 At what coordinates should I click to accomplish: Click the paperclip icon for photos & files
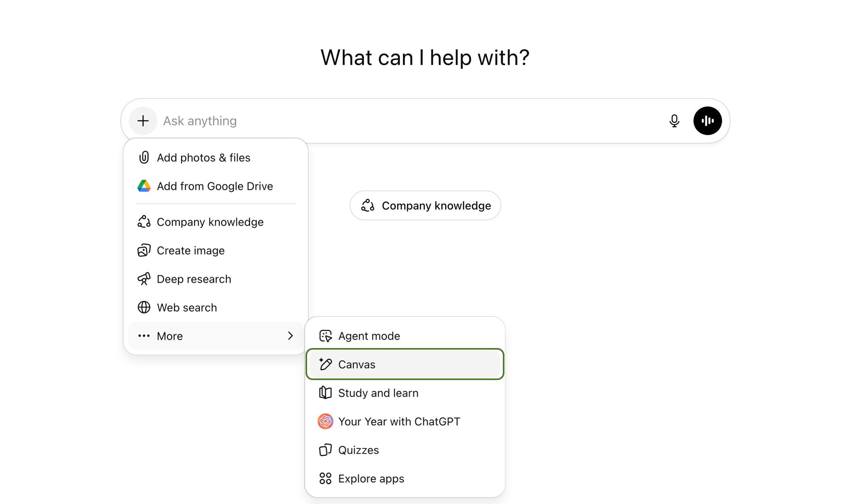tap(144, 157)
